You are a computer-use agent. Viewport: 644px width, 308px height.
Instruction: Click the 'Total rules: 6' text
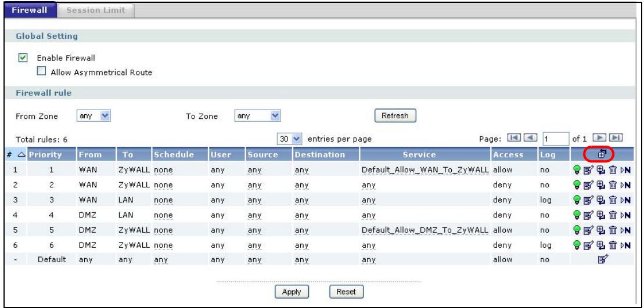[41, 140]
